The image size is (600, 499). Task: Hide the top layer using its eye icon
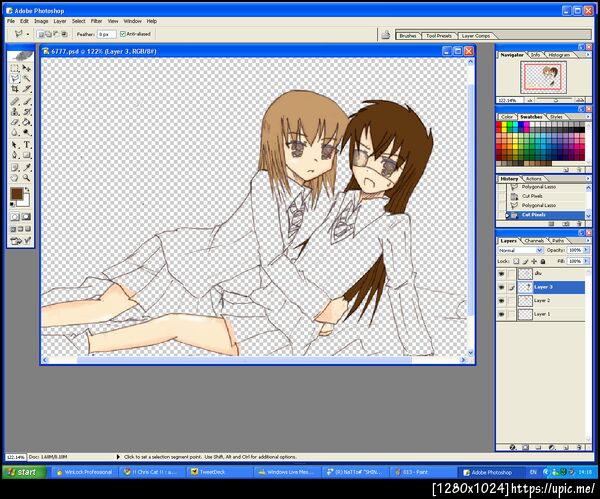click(501, 274)
